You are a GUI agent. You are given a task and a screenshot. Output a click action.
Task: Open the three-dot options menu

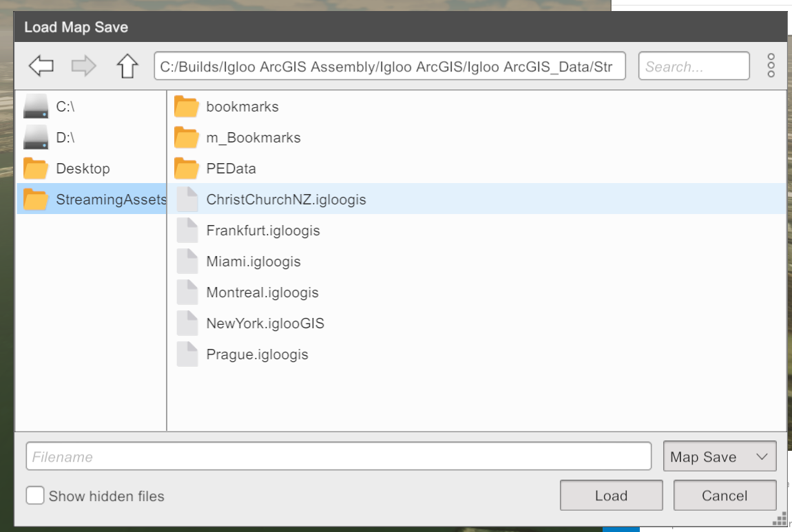(771, 66)
